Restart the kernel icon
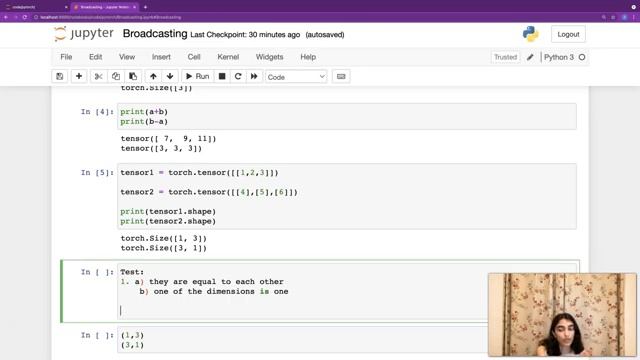640x360 pixels. click(x=238, y=76)
